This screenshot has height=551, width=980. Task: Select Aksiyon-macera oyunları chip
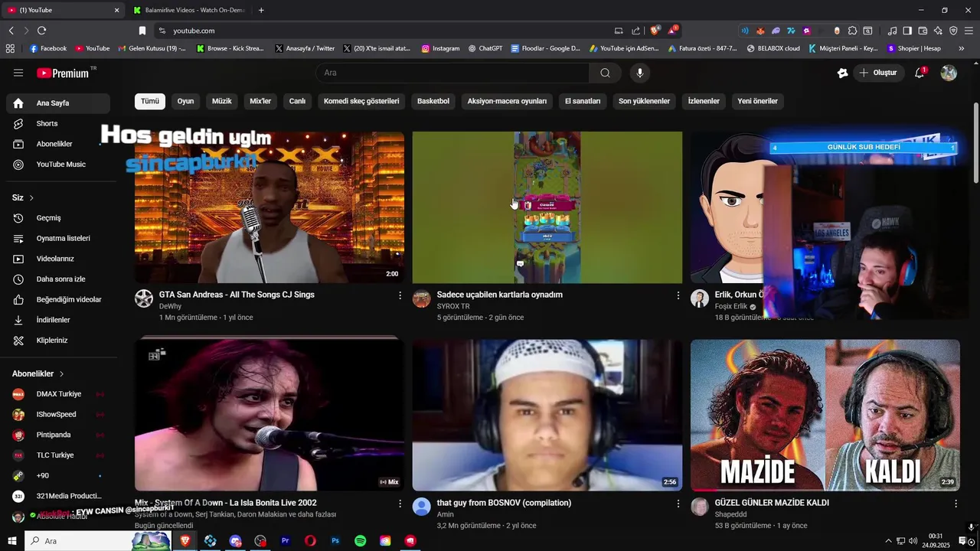[507, 101]
